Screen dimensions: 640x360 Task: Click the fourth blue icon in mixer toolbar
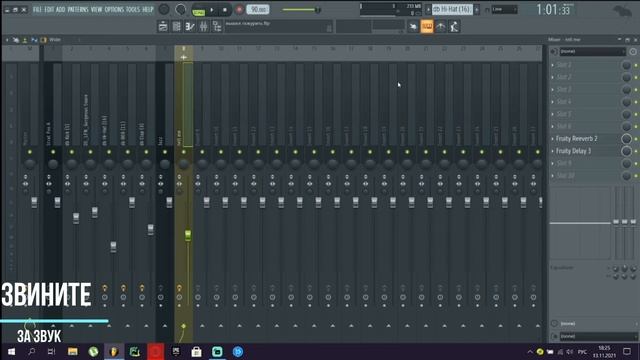(34, 40)
